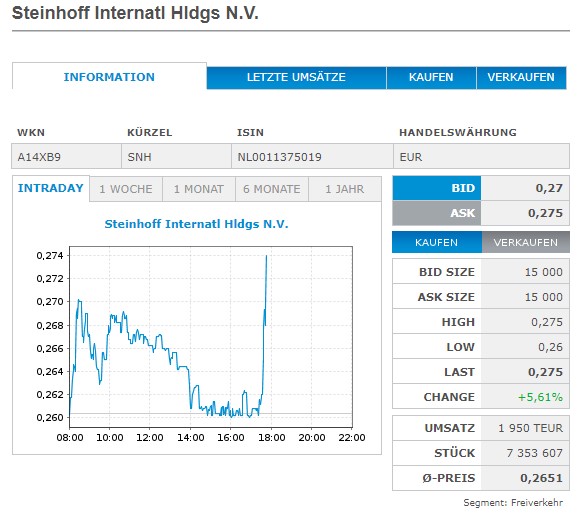Click the CHANGE row label
Screen dimensions: 581x529
[449, 397]
